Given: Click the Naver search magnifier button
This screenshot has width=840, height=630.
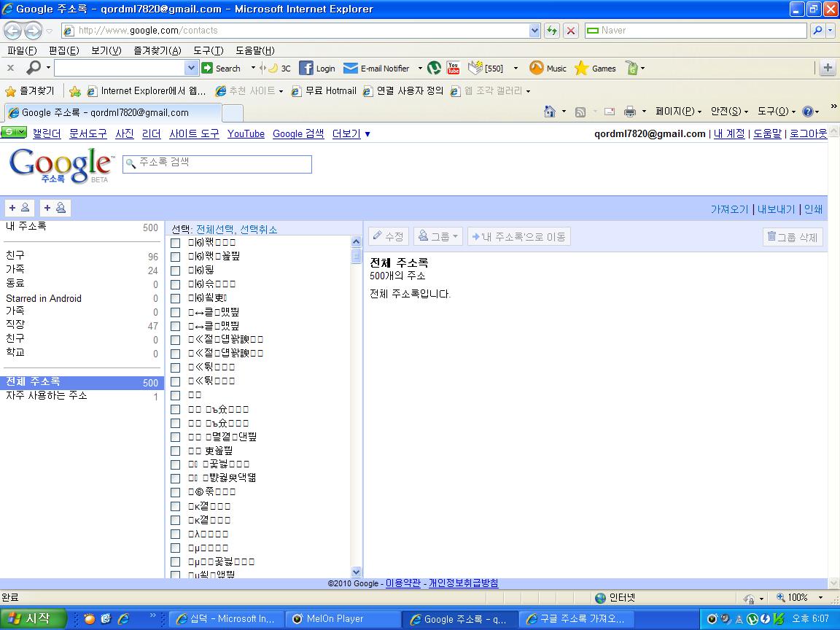Looking at the screenshot, I should [817, 31].
